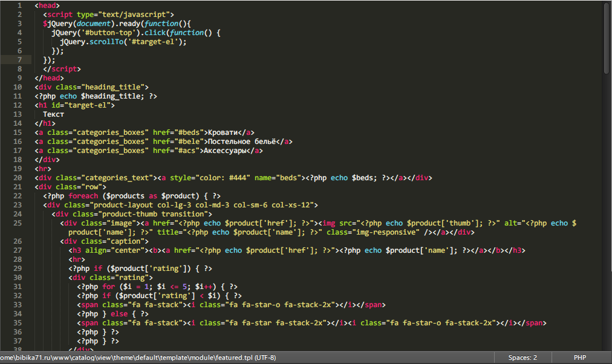
Task: Click the featured.tpl file path in status bar
Action: 138,357
